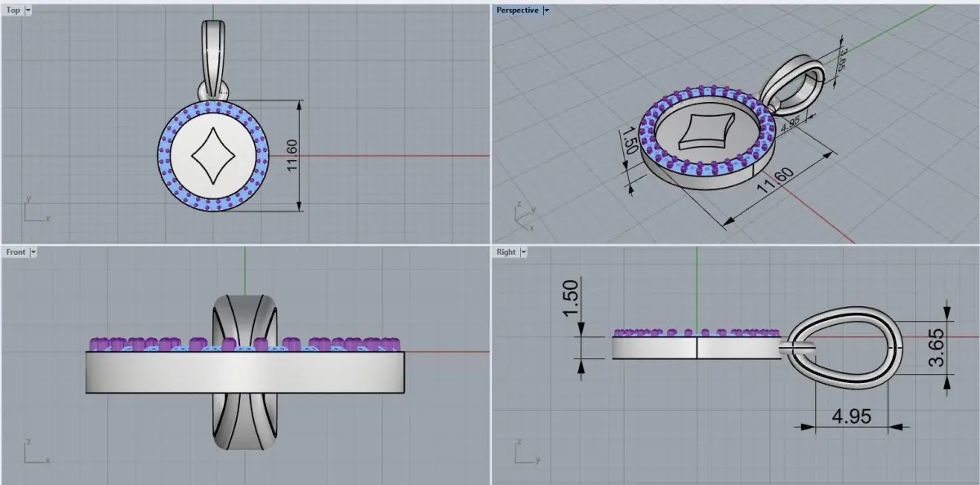Open the Front viewport dropdown arrow
980x485 pixels.
(33, 252)
